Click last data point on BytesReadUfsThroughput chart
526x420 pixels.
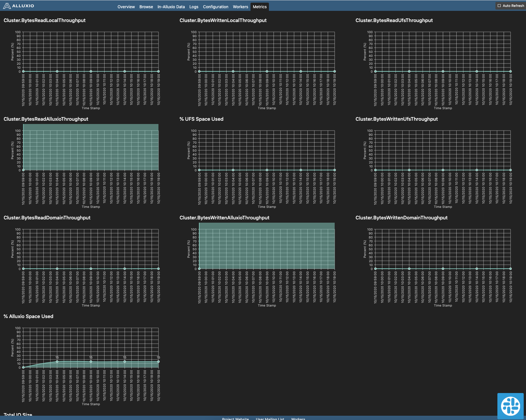pyautogui.click(x=511, y=71)
